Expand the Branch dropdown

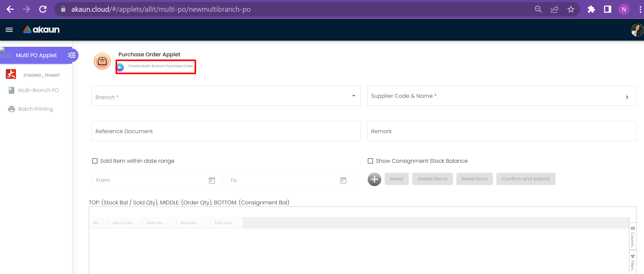pyautogui.click(x=353, y=96)
